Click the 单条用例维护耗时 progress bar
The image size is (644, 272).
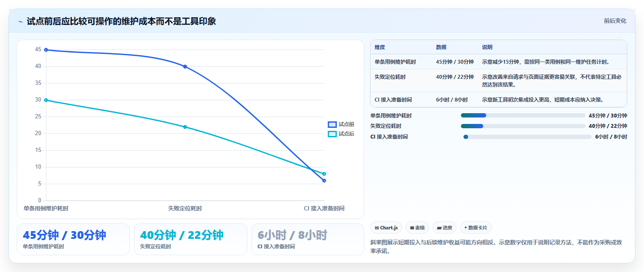[523, 115]
